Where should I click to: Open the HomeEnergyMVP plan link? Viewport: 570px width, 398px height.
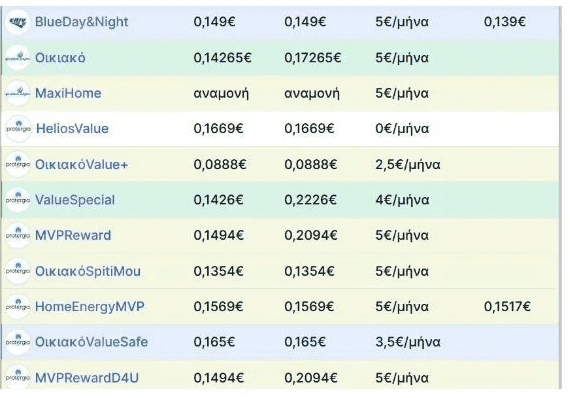pos(89,307)
